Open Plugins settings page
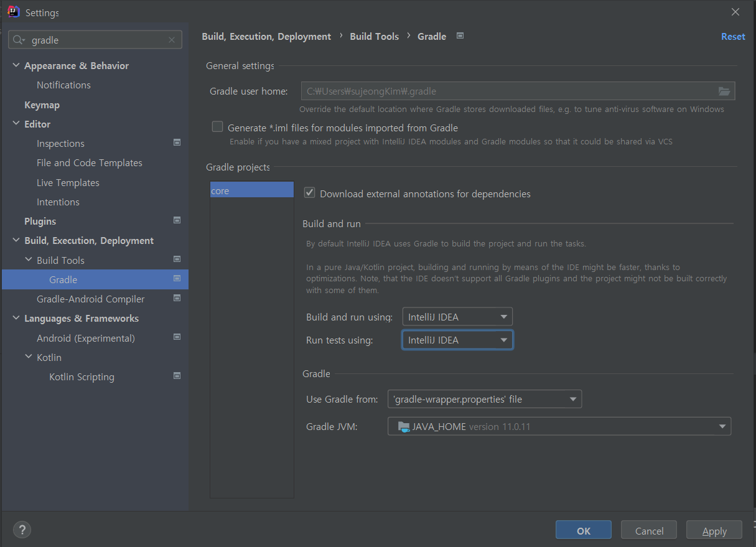The width and height of the screenshot is (756, 547). (40, 222)
